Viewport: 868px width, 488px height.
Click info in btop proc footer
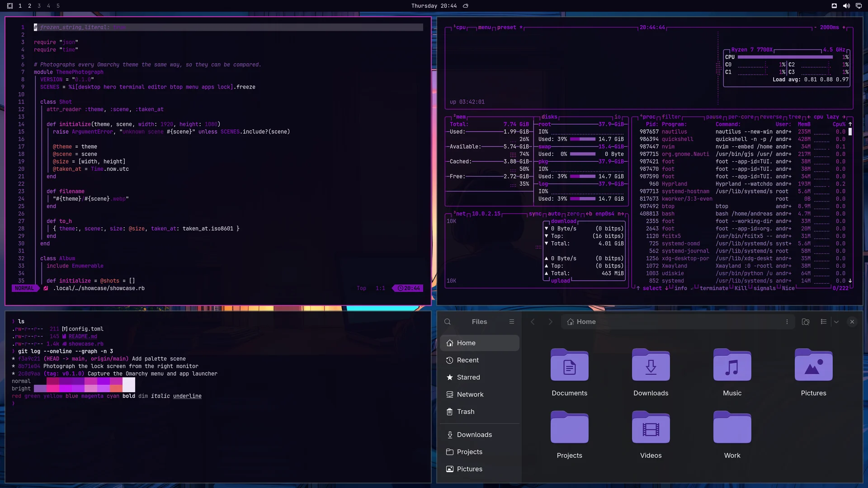coord(681,288)
